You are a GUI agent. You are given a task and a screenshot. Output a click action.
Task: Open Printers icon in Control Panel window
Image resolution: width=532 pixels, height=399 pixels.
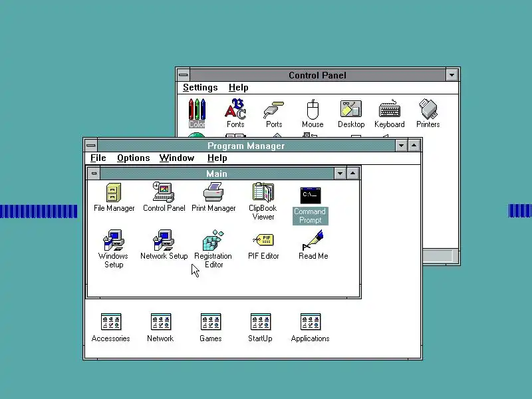click(x=428, y=108)
